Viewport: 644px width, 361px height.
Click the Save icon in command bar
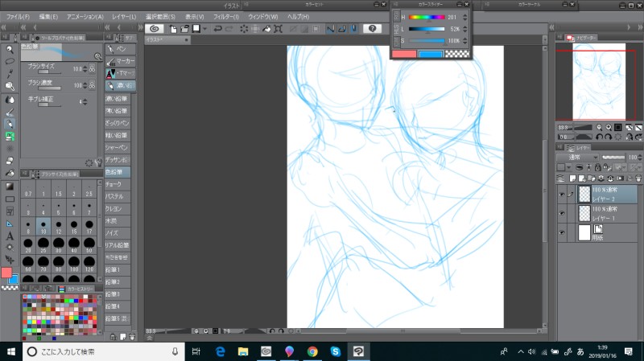(196, 29)
